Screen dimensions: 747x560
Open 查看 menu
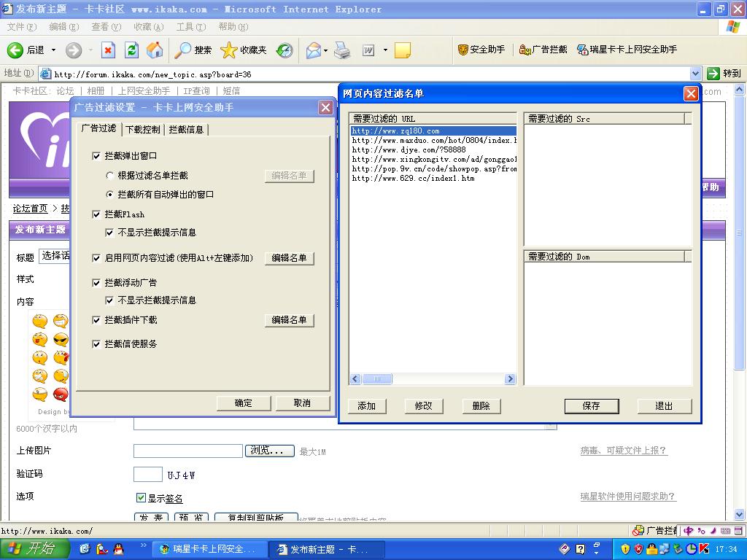107,27
